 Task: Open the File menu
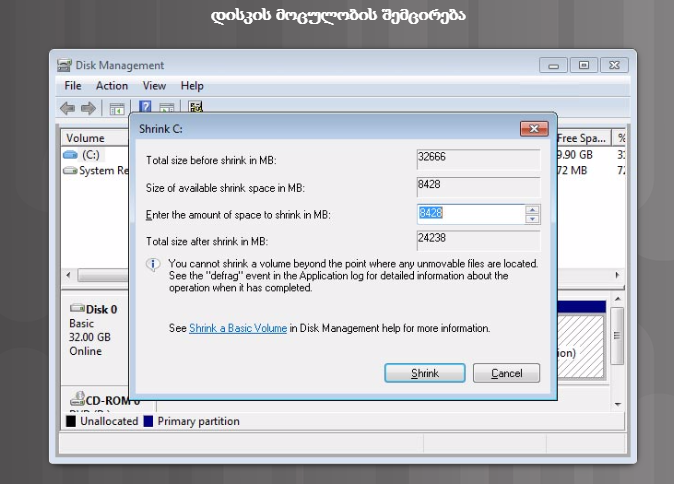pos(73,86)
